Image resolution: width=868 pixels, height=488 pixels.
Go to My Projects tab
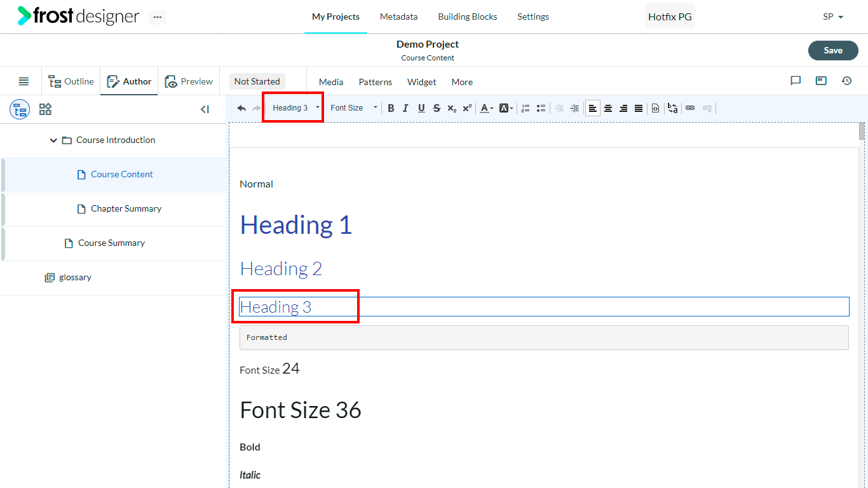336,17
